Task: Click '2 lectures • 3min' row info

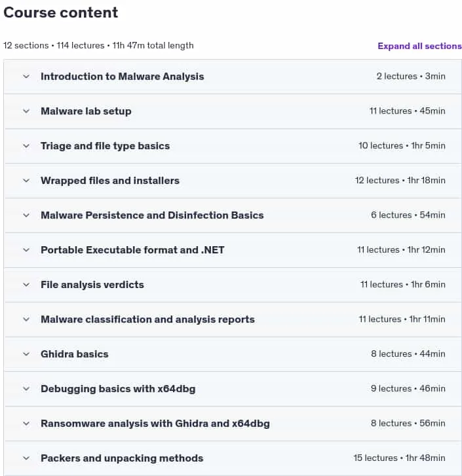Action: [x=411, y=76]
